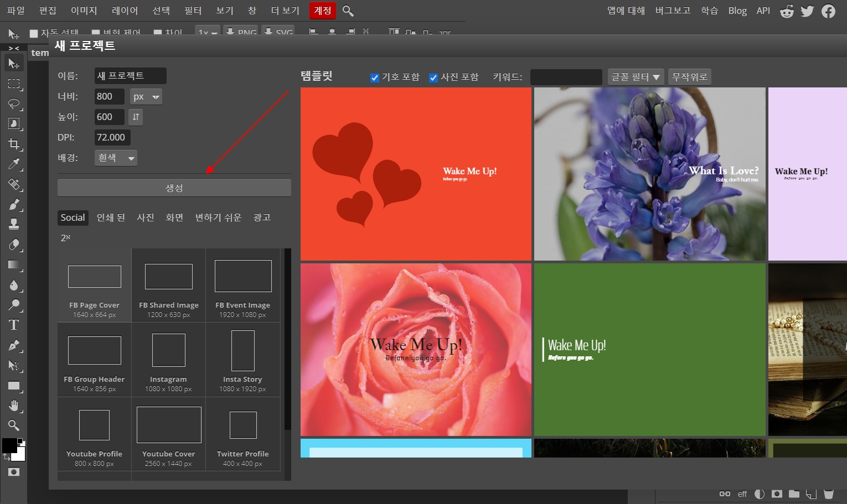Toggle Quick Mask mode icon

[x=14, y=472]
